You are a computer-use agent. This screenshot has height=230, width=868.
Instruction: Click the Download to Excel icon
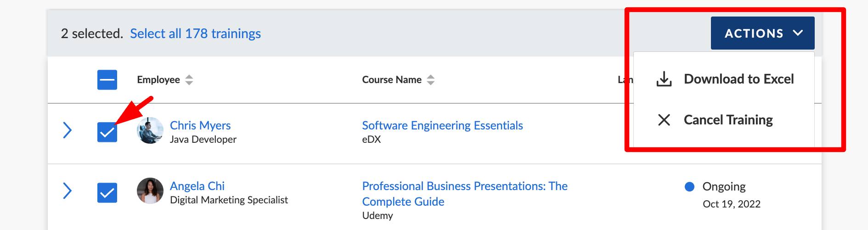click(664, 79)
